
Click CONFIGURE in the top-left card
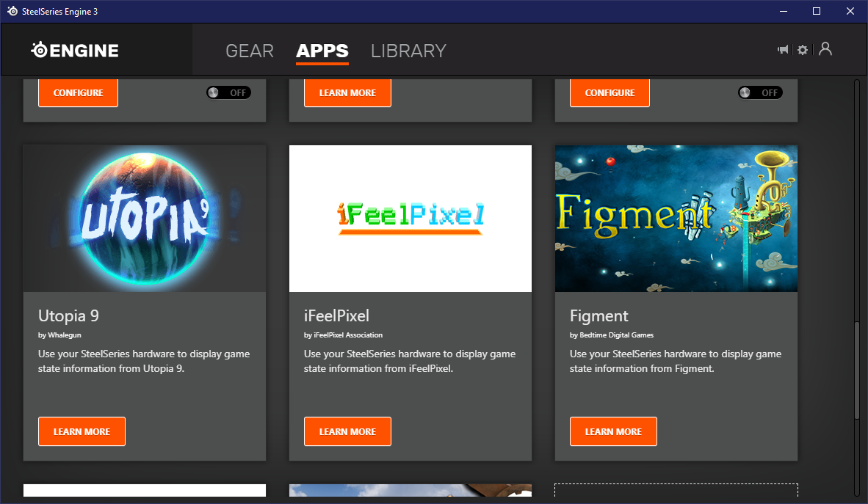pos(78,92)
